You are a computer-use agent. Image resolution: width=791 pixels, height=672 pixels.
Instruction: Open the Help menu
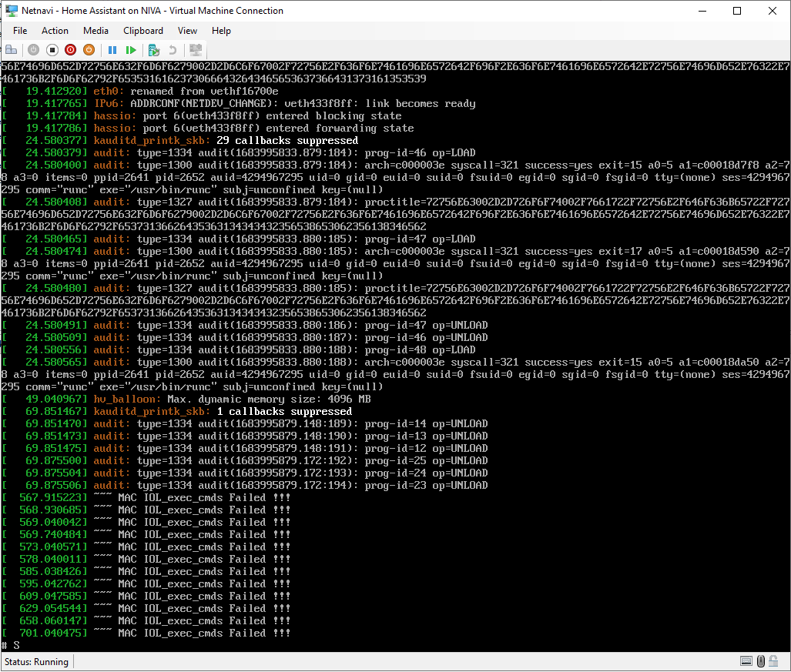coord(221,31)
